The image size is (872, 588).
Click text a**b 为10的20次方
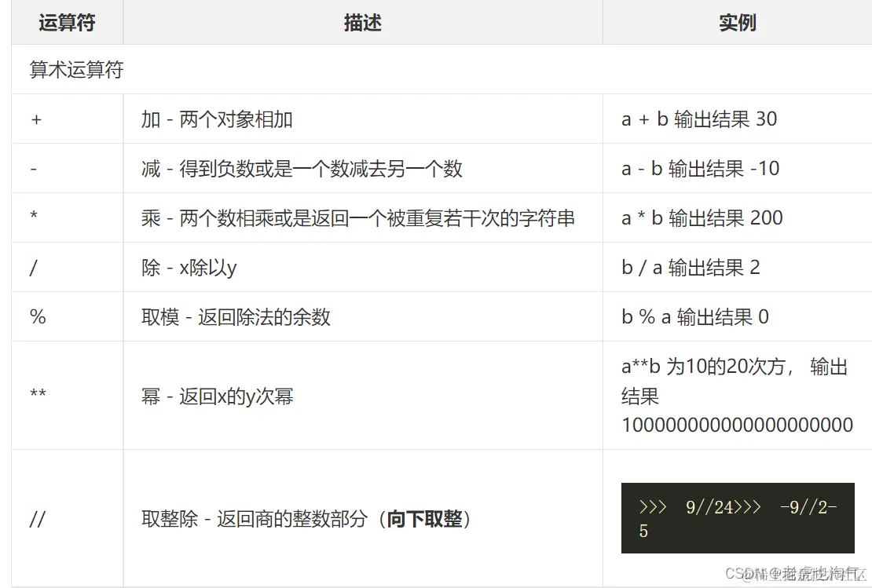[x=703, y=367]
